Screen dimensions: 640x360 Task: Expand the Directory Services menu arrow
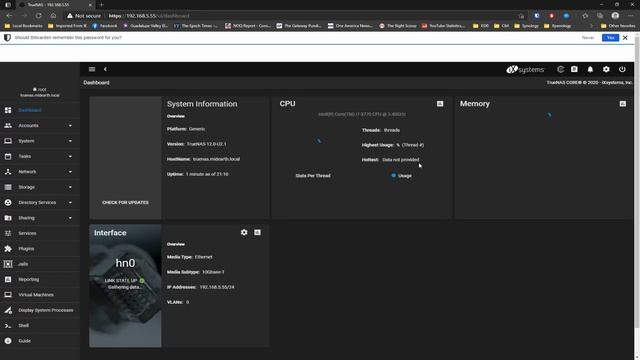tap(70, 202)
